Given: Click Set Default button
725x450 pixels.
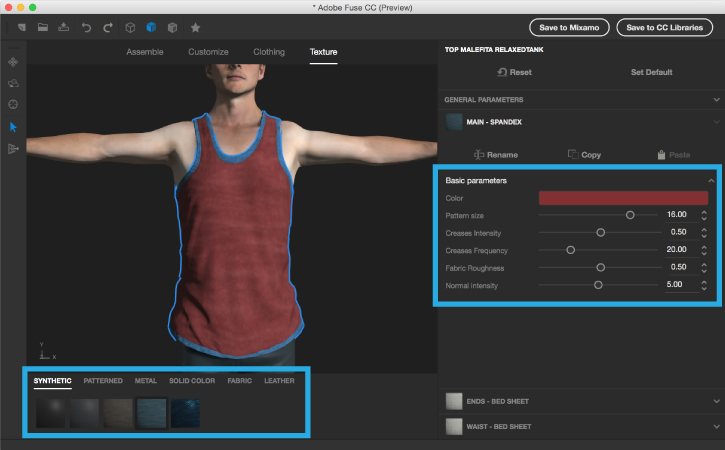Looking at the screenshot, I should coord(651,72).
